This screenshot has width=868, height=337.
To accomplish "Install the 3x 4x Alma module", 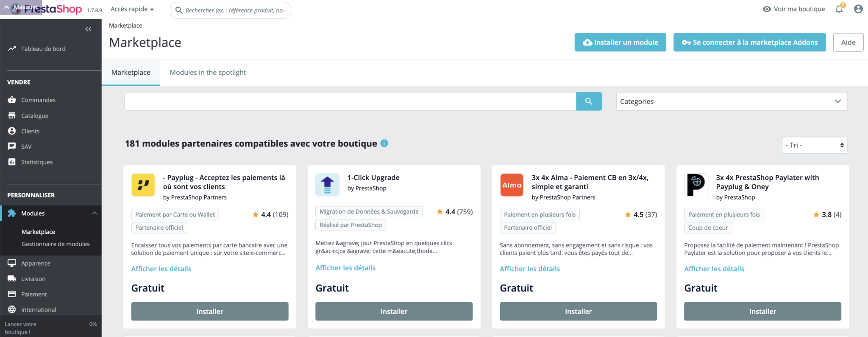I will pyautogui.click(x=578, y=311).
